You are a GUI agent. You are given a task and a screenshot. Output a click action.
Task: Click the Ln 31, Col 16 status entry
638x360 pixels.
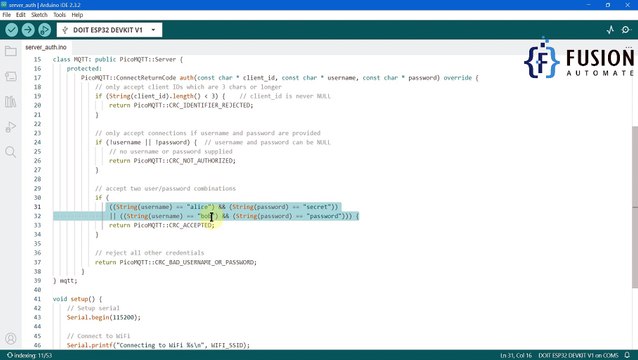pyautogui.click(x=516, y=355)
